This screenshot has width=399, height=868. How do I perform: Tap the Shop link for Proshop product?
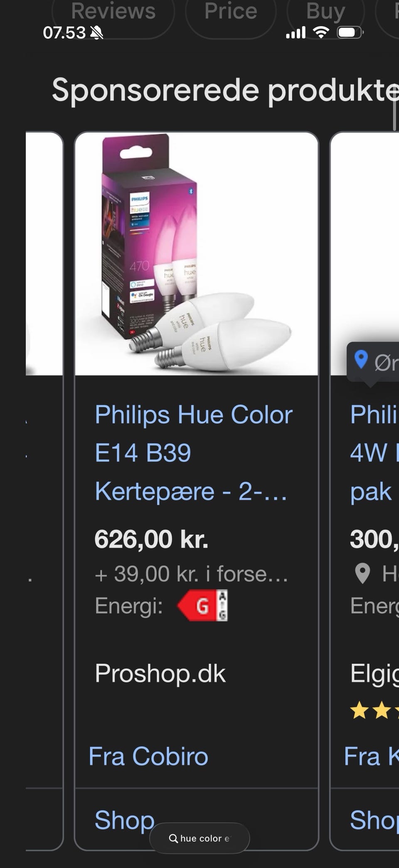pyautogui.click(x=124, y=819)
